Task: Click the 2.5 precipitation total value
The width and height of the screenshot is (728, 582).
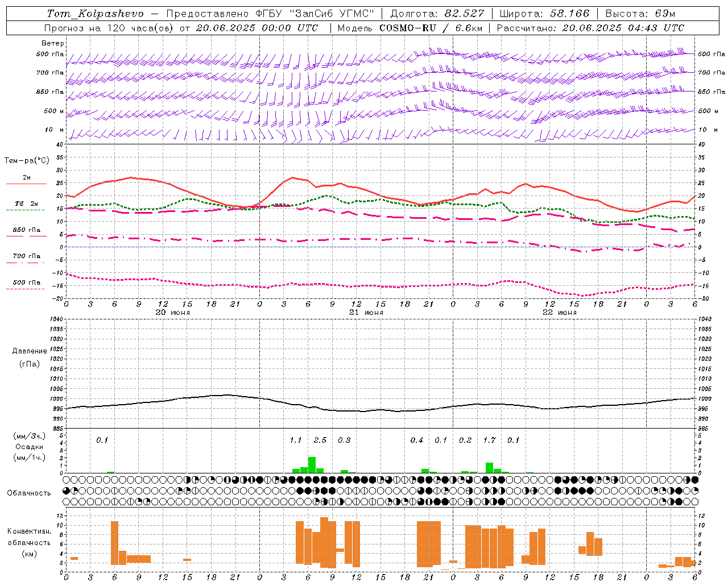Action: coord(320,440)
